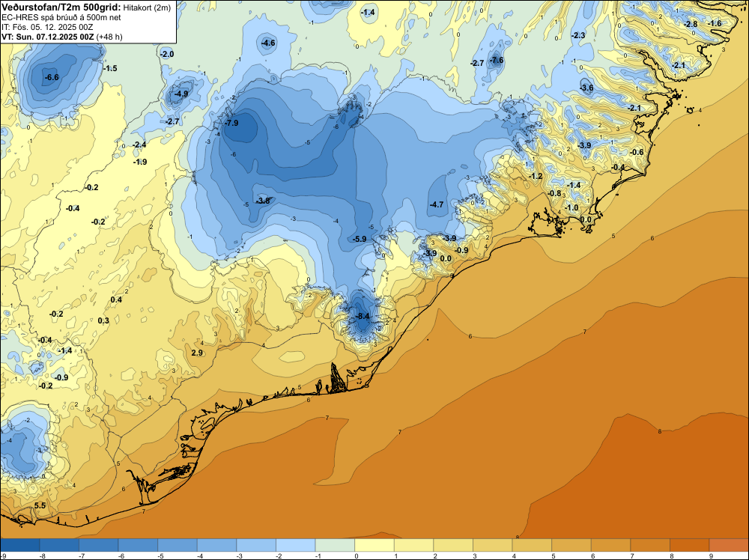Click the -7.6 temperature value

[497, 60]
